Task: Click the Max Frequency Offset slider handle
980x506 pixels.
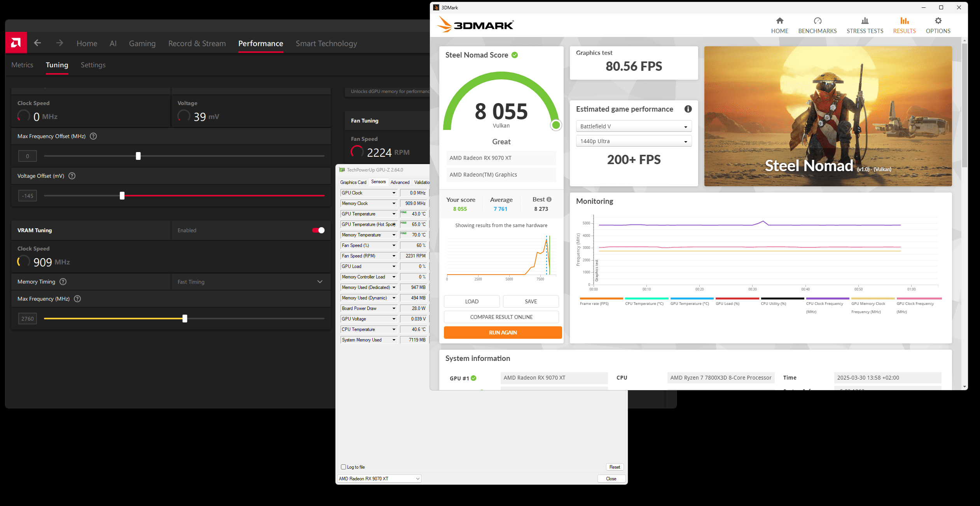Action: [x=138, y=156]
